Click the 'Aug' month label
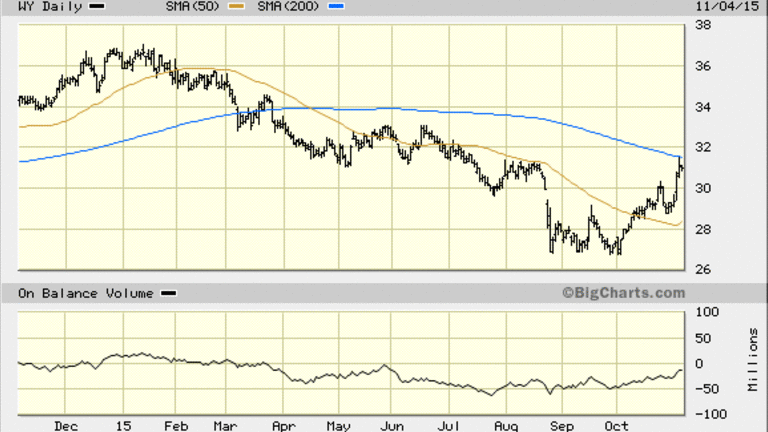 506,426
